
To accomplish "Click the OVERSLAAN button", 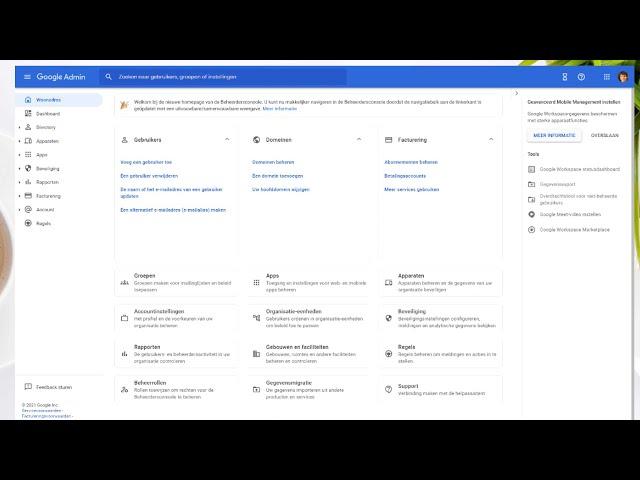I will (605, 135).
